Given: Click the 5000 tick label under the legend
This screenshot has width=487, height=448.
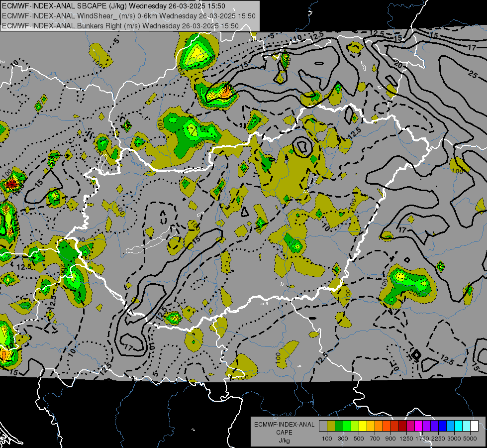Looking at the screenshot, I should click(470, 439).
